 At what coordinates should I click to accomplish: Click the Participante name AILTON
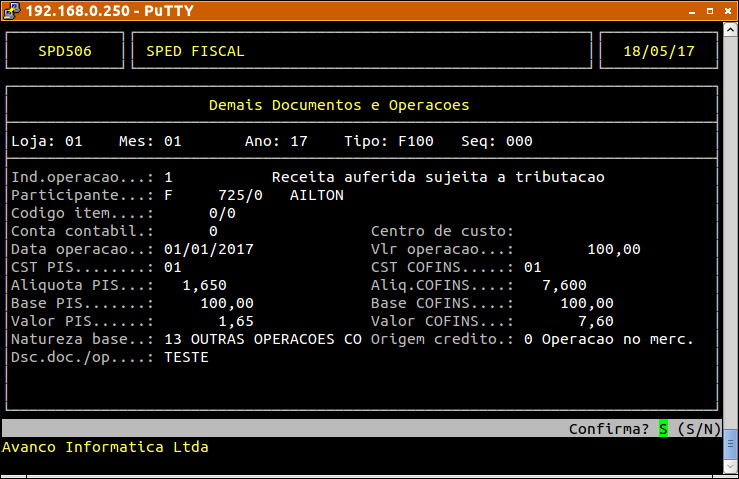316,195
